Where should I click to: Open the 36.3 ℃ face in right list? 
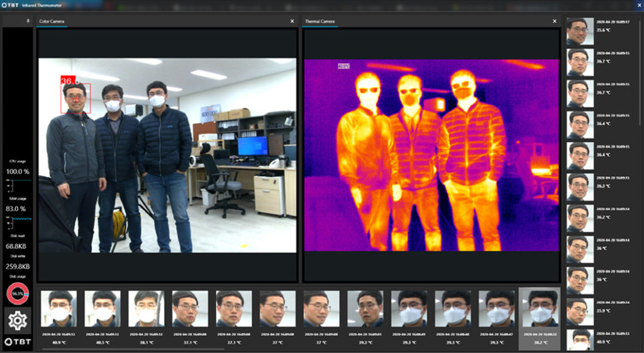(x=580, y=187)
